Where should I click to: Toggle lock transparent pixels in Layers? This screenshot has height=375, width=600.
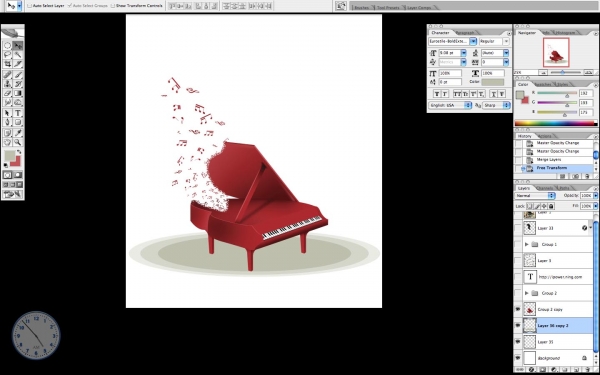coord(530,206)
